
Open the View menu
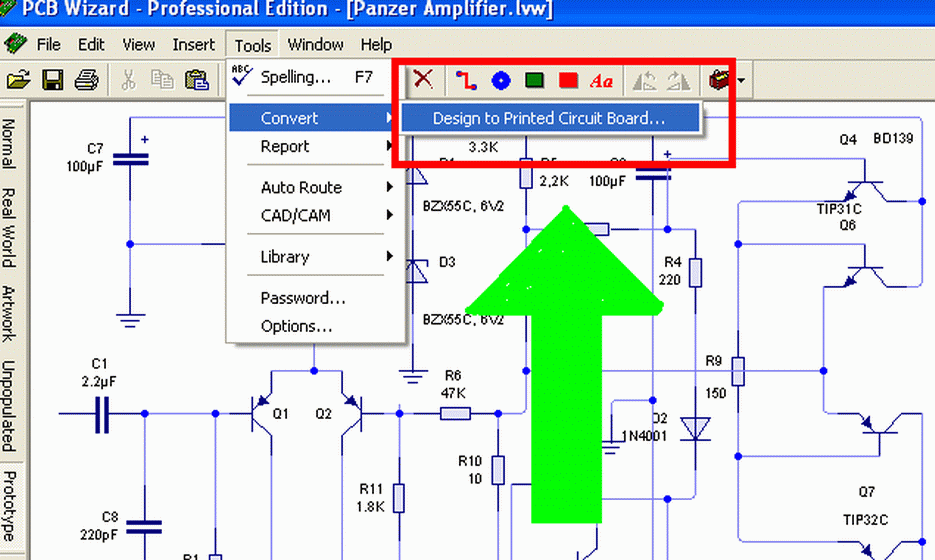[x=138, y=45]
